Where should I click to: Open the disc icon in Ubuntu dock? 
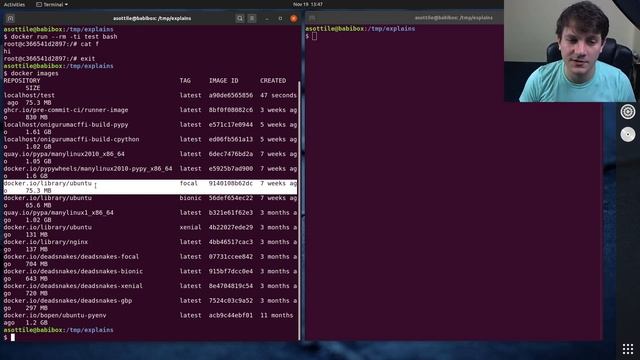(628, 134)
